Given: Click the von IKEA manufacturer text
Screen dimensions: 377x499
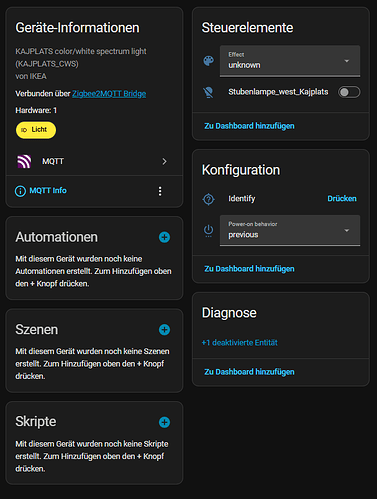Looking at the screenshot, I should [31, 76].
